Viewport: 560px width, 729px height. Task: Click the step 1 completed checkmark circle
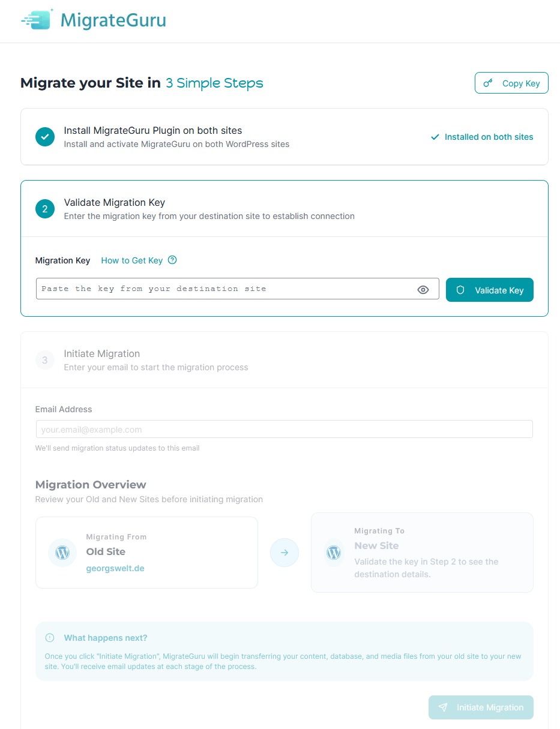[45, 137]
